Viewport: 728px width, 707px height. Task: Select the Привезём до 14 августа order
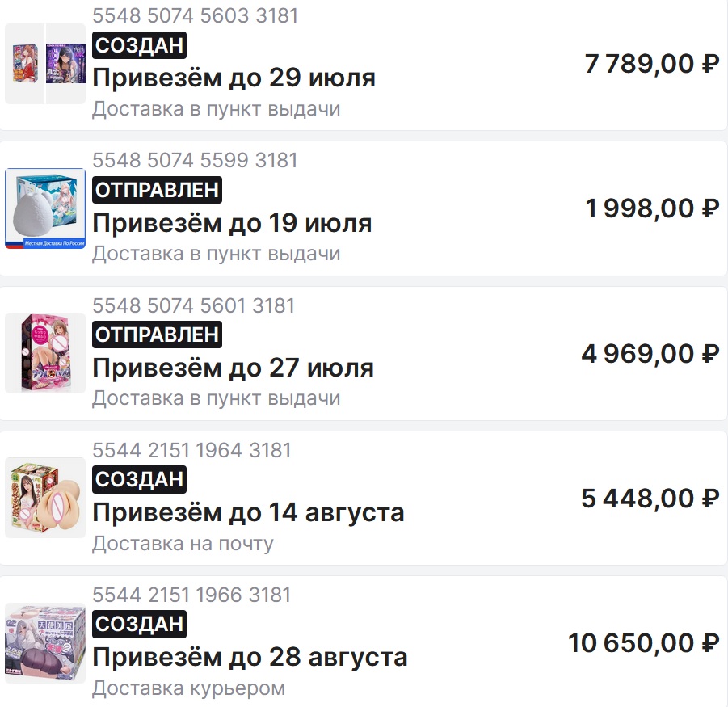pyautogui.click(x=248, y=512)
